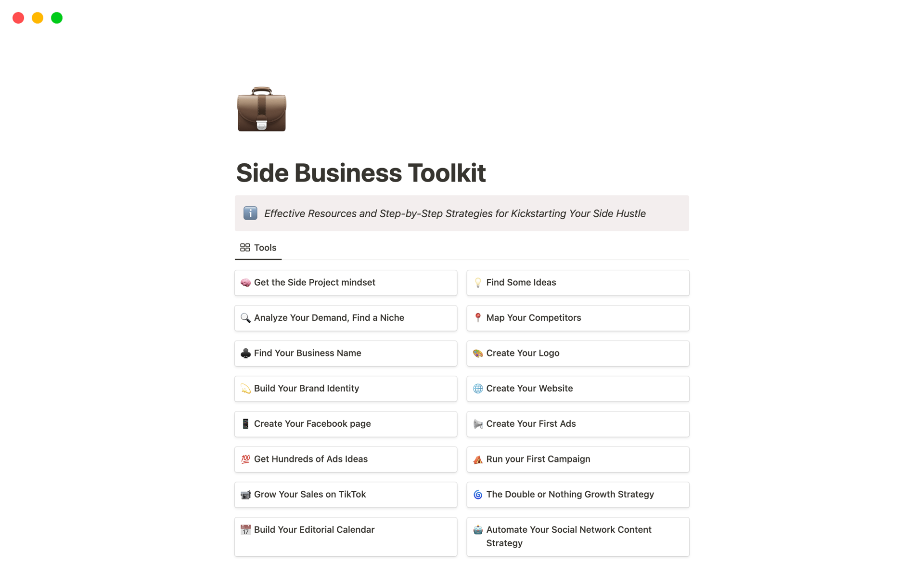924x578 pixels.
Task: Open the Create Your First Ads card
Action: coord(577,424)
